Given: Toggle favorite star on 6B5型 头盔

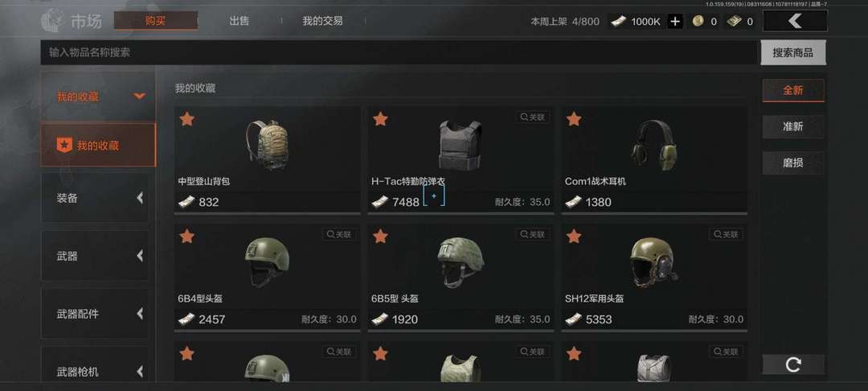Looking at the screenshot, I should coord(380,237).
